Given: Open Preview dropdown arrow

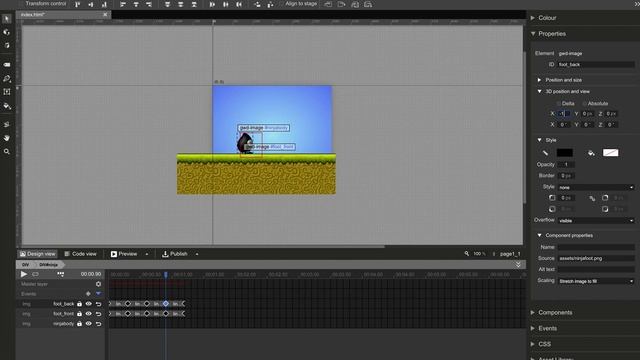Looking at the screenshot, I should 147,254.
